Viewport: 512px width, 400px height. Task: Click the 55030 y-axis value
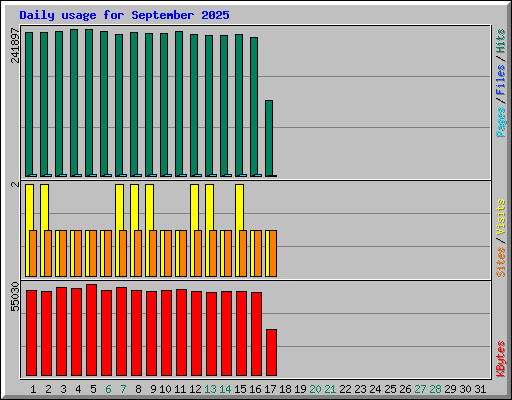pyautogui.click(x=15, y=296)
